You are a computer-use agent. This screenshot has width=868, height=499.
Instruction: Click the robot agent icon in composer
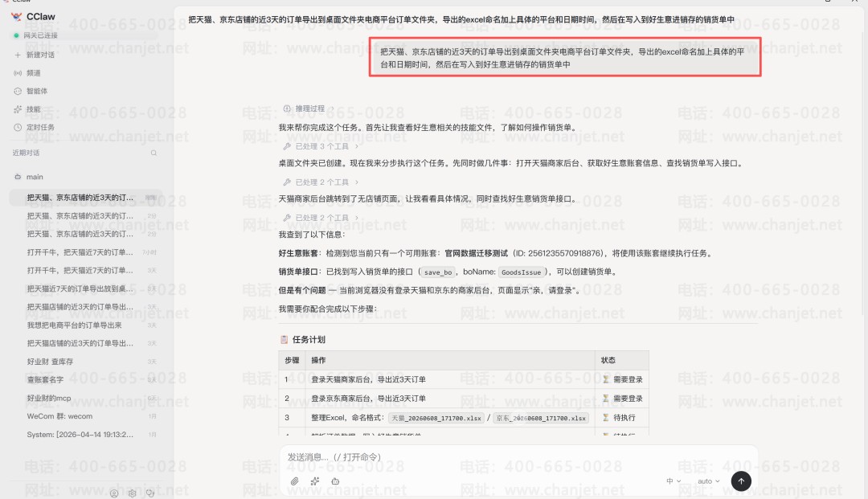[x=335, y=481]
